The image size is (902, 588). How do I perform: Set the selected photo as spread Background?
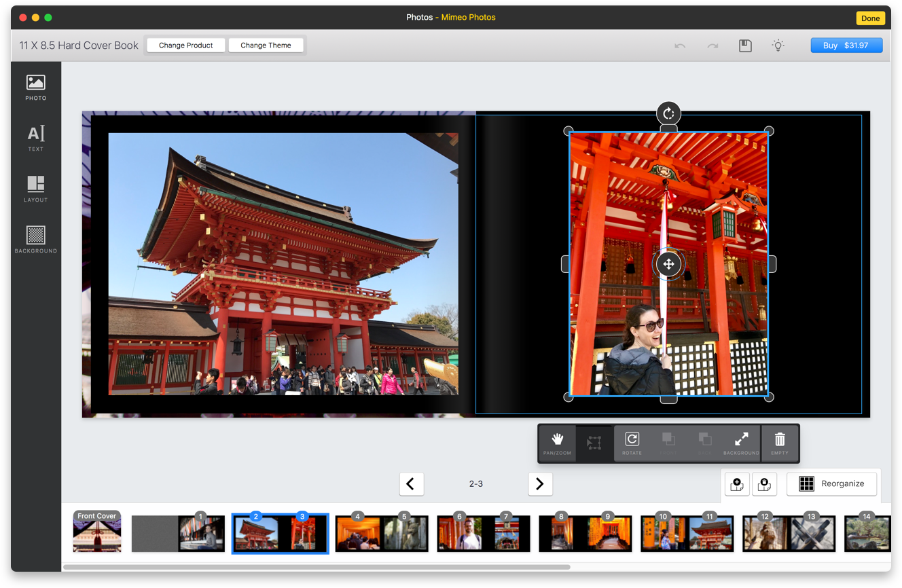[x=740, y=443]
